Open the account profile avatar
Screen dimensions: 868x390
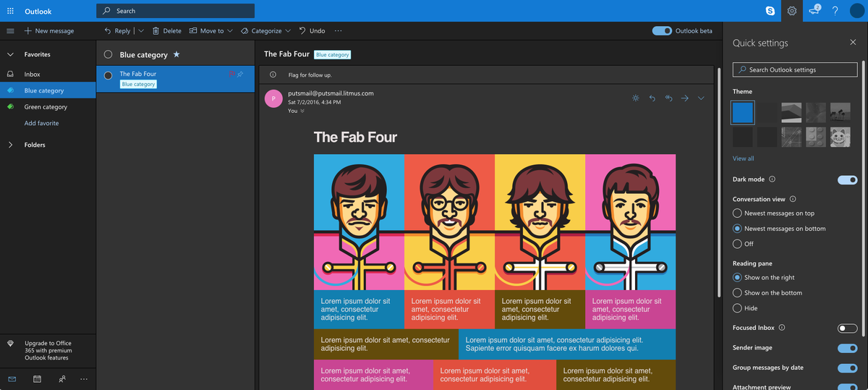click(x=856, y=11)
